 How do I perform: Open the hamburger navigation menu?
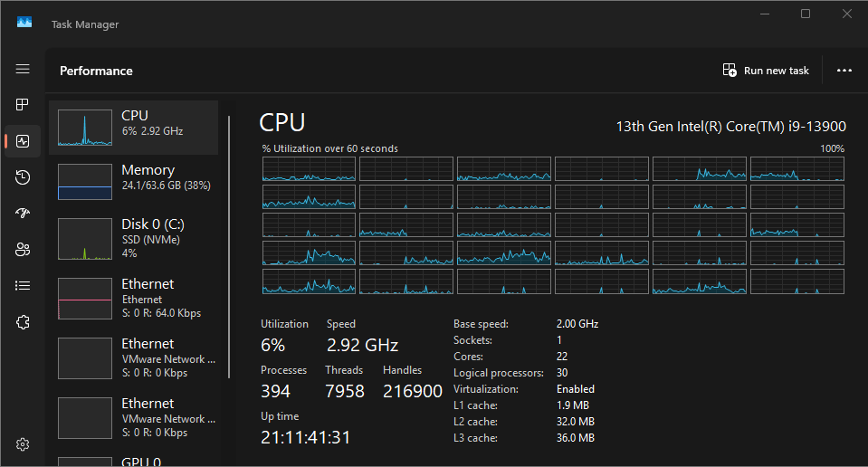[x=23, y=69]
